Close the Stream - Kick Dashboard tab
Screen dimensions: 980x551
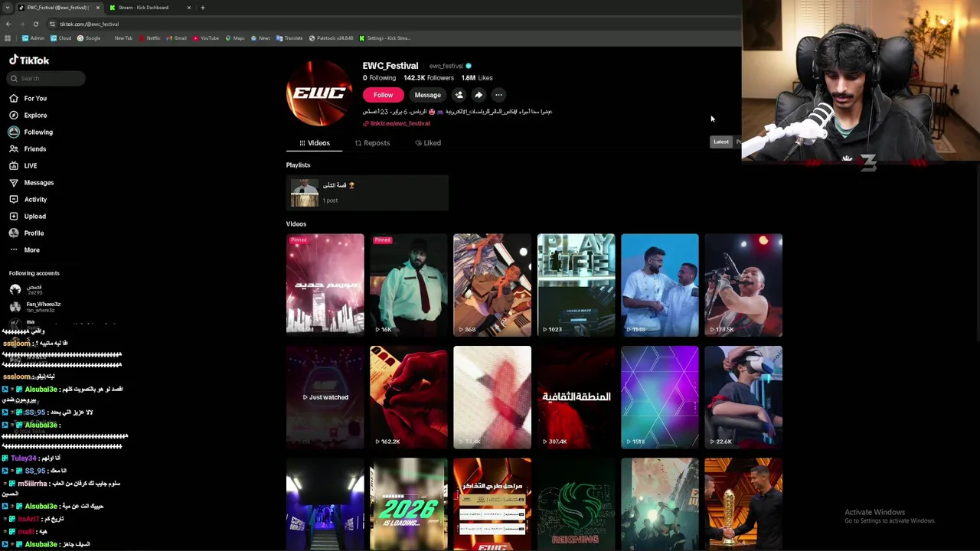click(188, 8)
